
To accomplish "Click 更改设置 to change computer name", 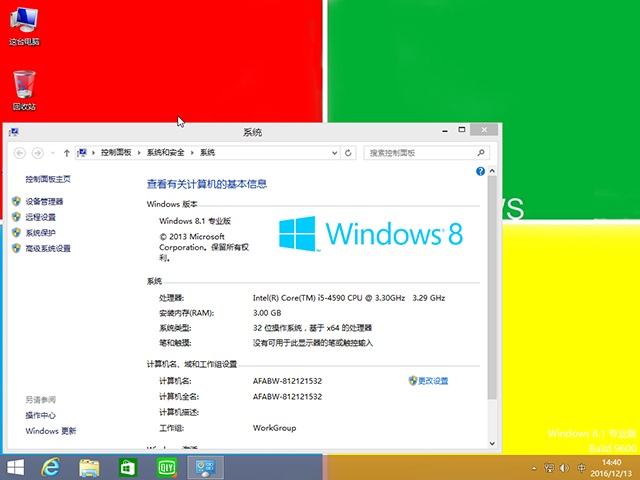I will (433, 381).
